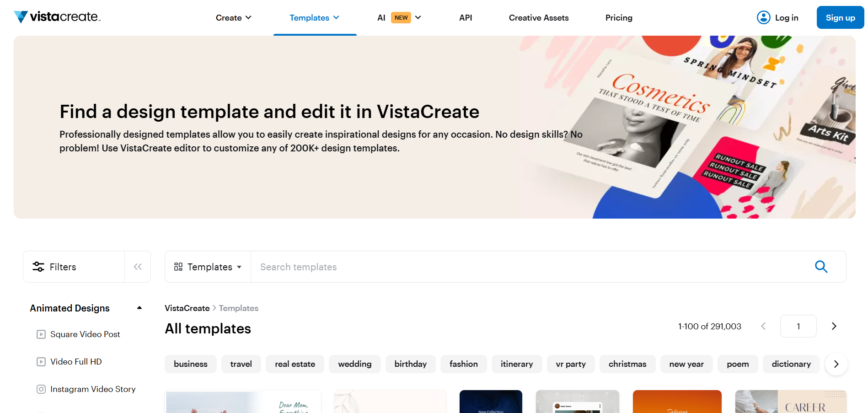Open the Dear Mom template thumbnail
The width and height of the screenshot is (868, 413).
243,402
